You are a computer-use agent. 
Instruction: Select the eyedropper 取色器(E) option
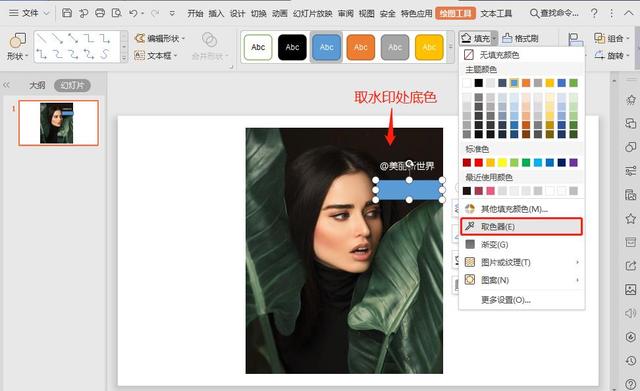pyautogui.click(x=521, y=227)
